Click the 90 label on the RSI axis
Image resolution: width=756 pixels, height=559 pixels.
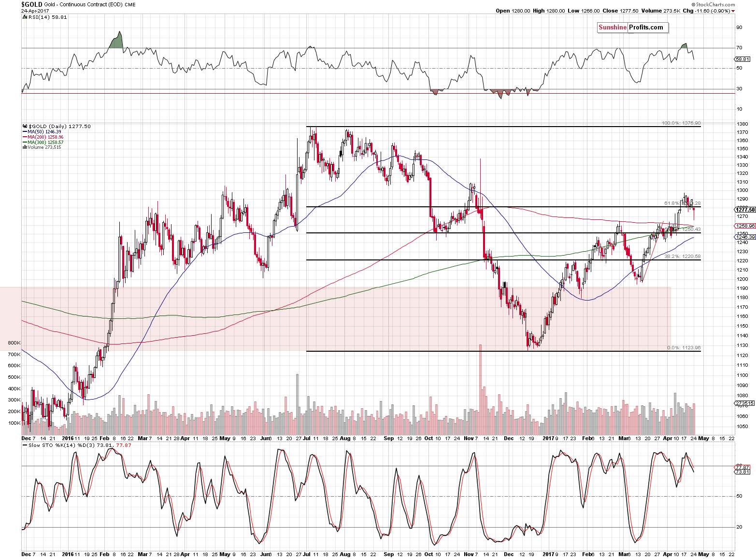tap(739, 28)
